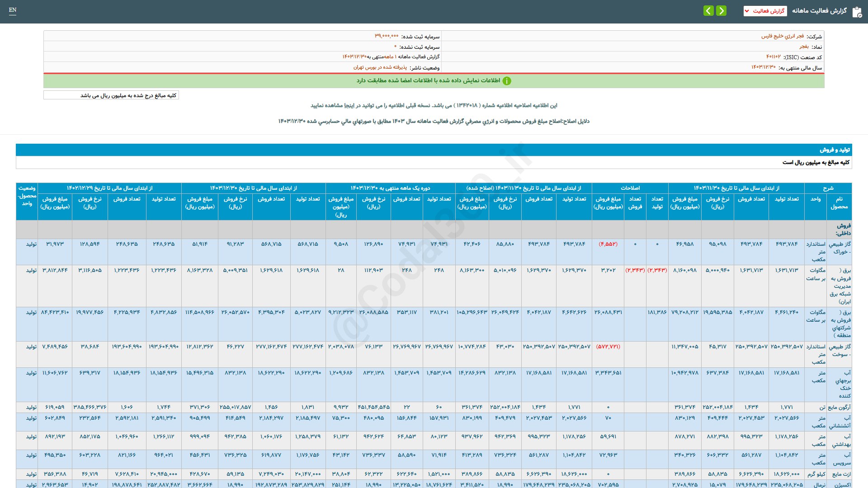Open previous notice via the اینجا link
Viewport: 868px width, 488px height.
(350, 105)
